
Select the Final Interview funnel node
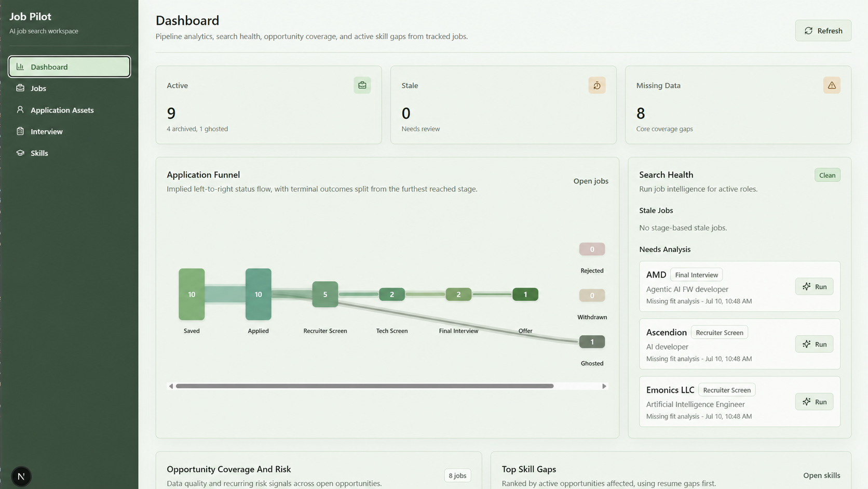(458, 294)
